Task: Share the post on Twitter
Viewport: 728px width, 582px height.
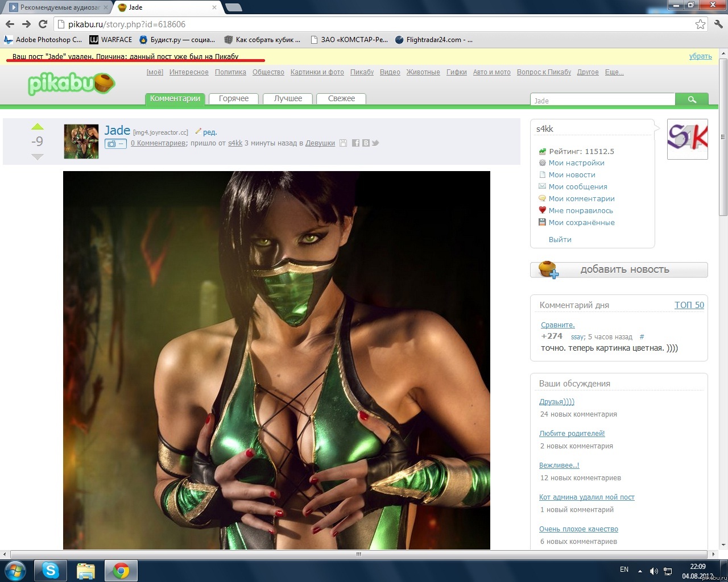Action: pyautogui.click(x=375, y=143)
